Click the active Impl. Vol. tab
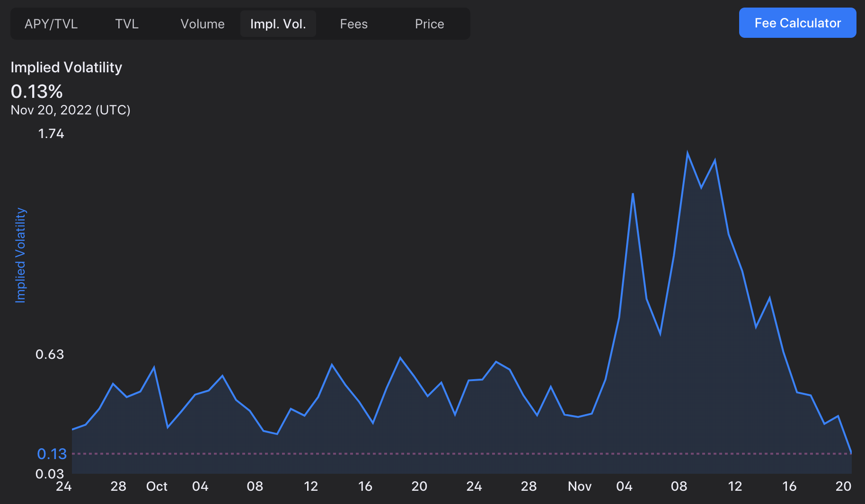Screen dimensions: 865x504 (x=278, y=24)
